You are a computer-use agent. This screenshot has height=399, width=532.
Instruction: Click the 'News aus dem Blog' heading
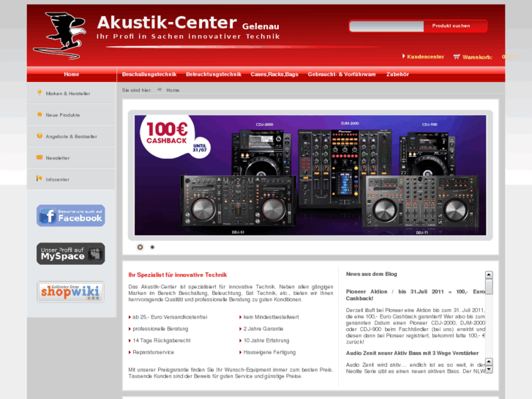[x=371, y=274]
